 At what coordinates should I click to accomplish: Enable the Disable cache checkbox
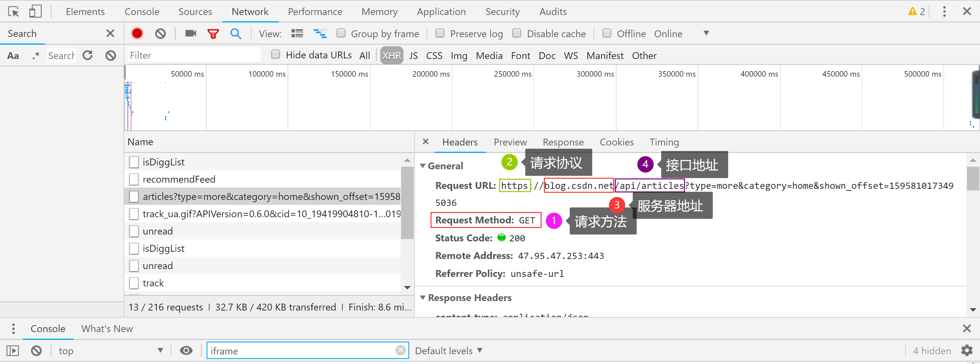pyautogui.click(x=517, y=34)
